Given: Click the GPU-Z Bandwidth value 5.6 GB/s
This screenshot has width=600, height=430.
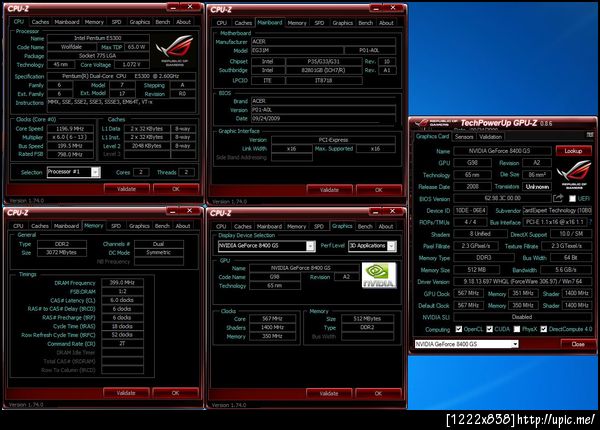Looking at the screenshot, I should pos(566,270).
